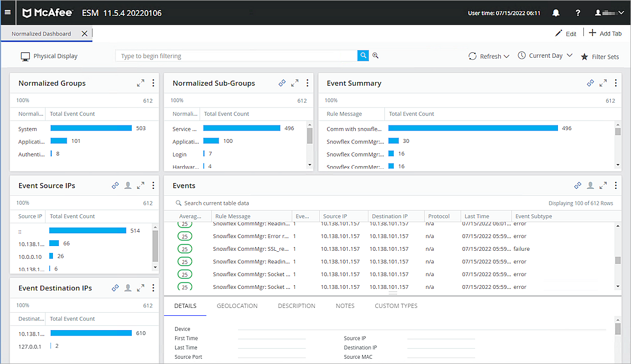Screen dimensions: 631x364
Task: Click the advanced search magnifier beside the filter bar
Action: coord(375,55)
